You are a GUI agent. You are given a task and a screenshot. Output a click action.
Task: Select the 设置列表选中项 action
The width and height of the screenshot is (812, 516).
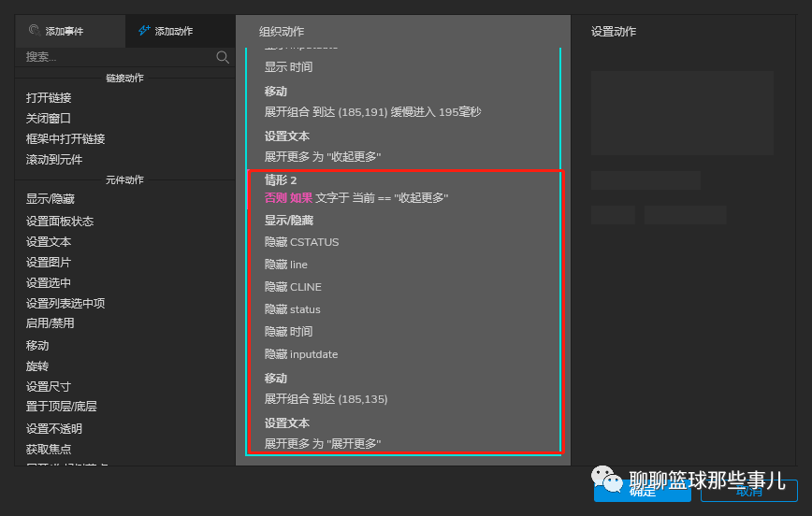point(65,303)
